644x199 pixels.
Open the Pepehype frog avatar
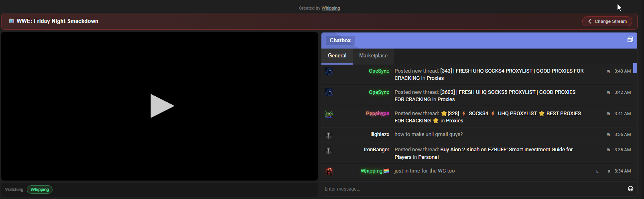[x=329, y=114]
